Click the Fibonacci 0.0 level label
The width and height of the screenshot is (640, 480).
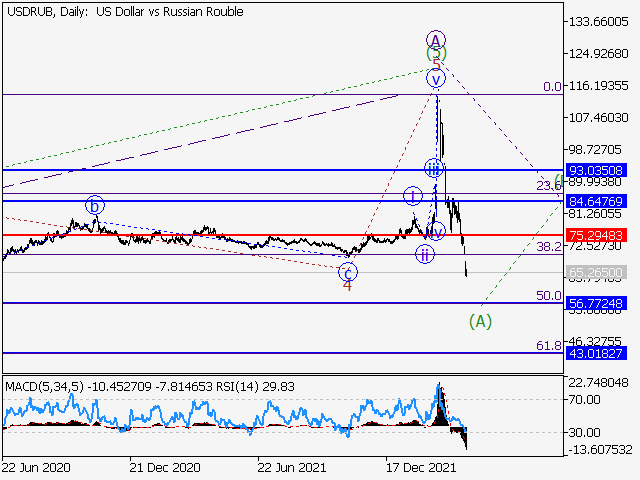(x=552, y=86)
